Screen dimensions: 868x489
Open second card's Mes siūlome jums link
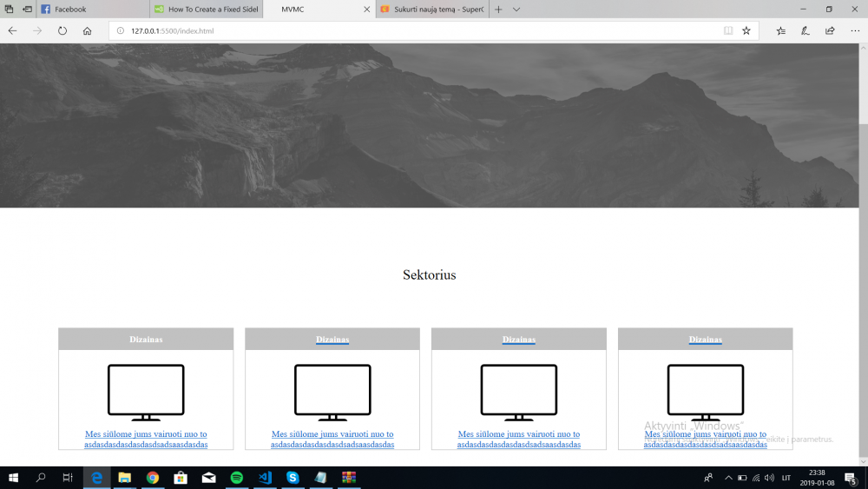pyautogui.click(x=332, y=439)
